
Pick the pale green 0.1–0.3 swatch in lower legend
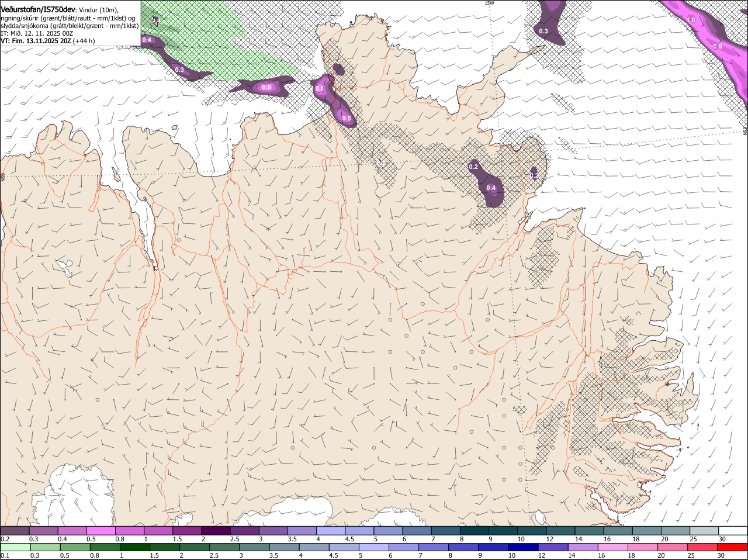(15, 547)
